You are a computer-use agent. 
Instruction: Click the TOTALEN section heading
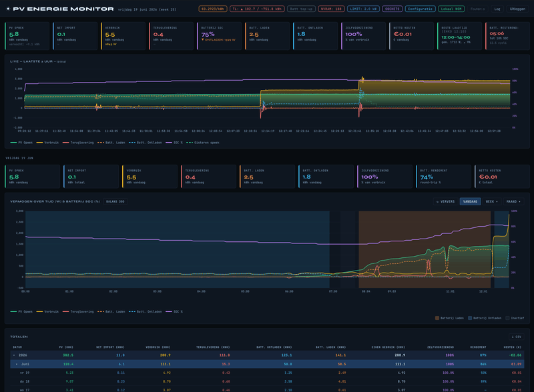19,337
